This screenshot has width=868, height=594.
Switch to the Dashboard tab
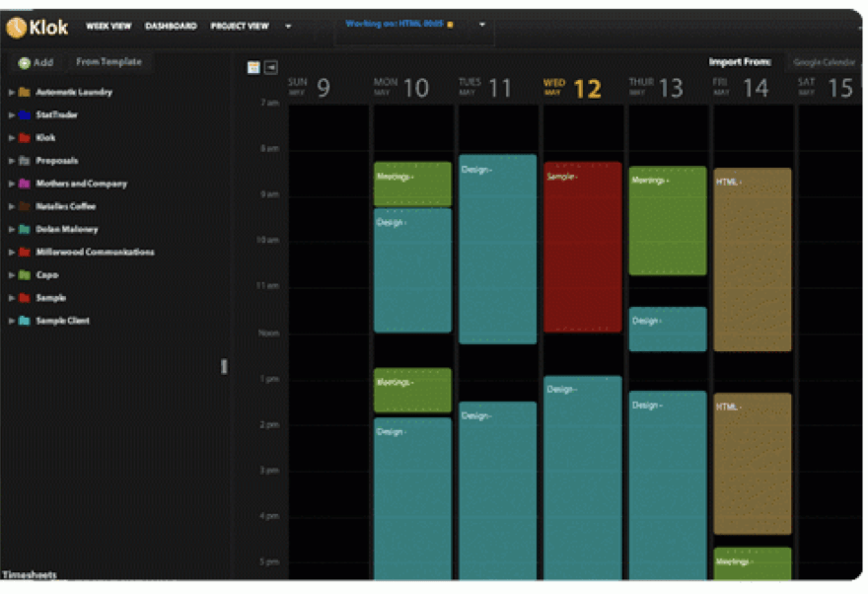[171, 26]
